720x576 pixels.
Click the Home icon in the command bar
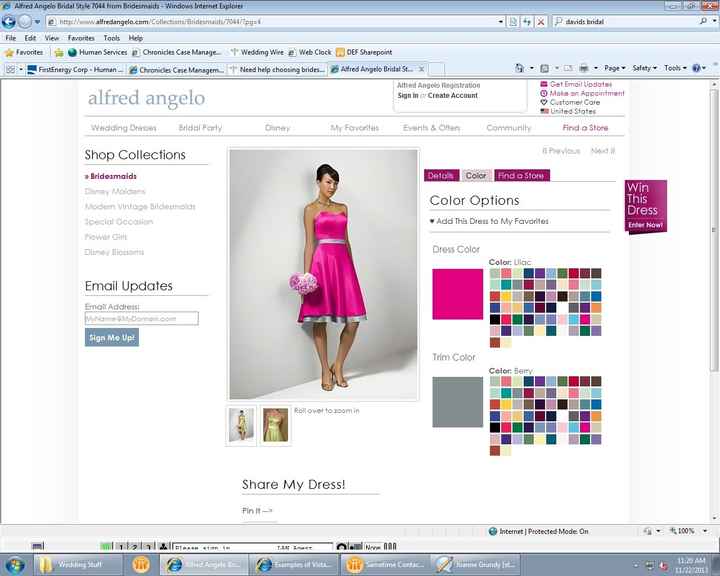[x=519, y=68]
